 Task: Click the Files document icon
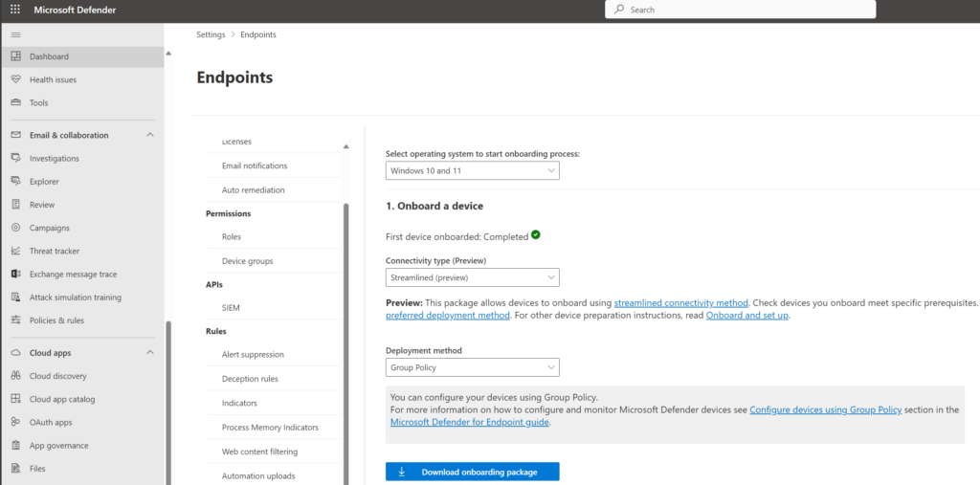click(x=16, y=468)
